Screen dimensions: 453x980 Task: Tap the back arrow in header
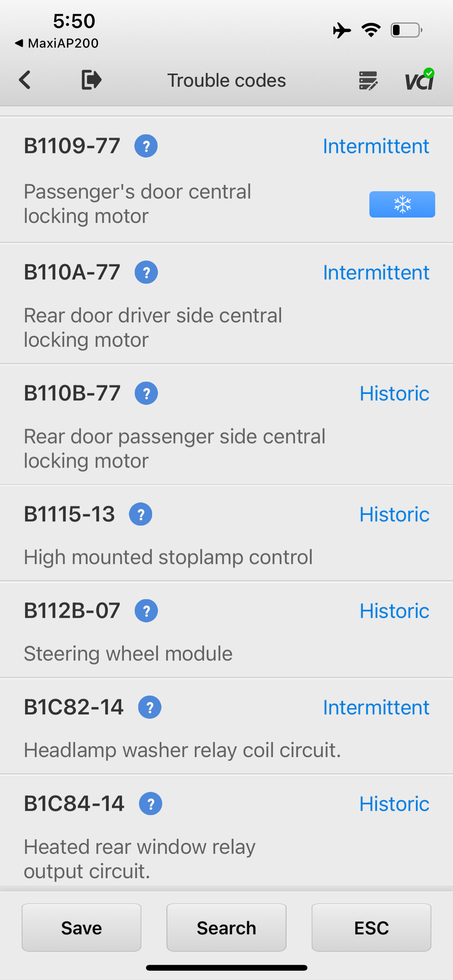click(x=25, y=80)
